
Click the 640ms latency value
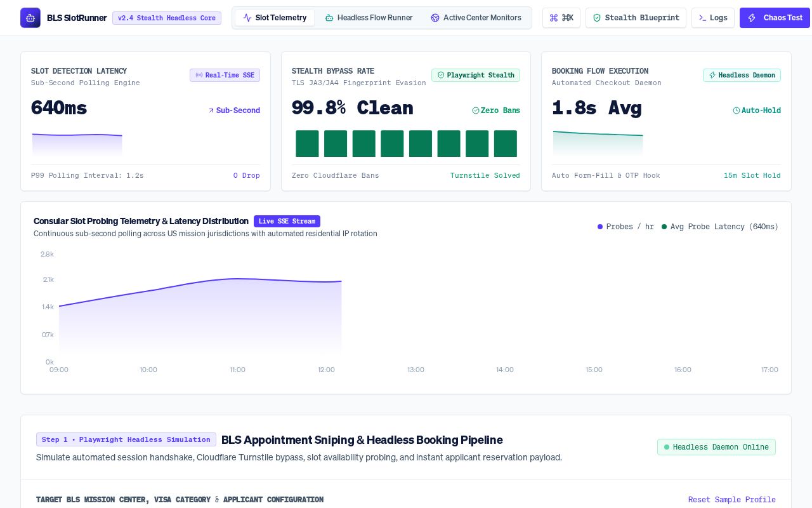click(x=59, y=109)
